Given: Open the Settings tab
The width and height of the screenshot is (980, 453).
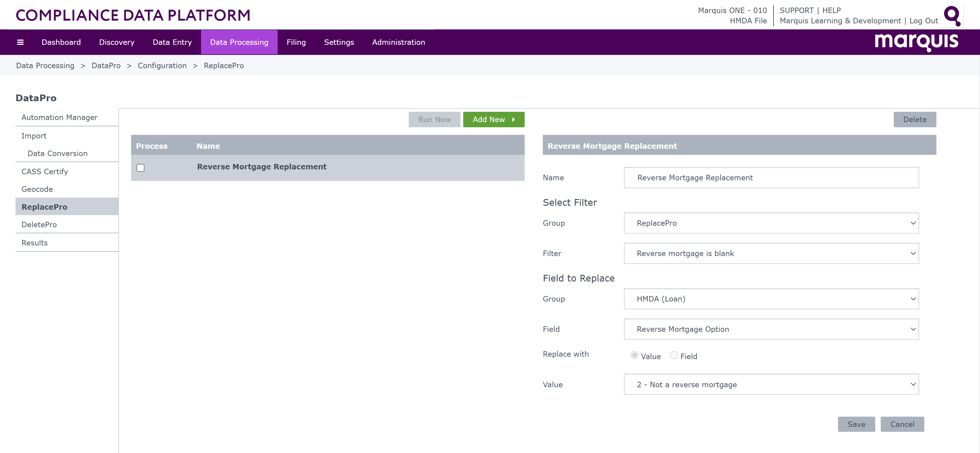Looking at the screenshot, I should 339,42.
